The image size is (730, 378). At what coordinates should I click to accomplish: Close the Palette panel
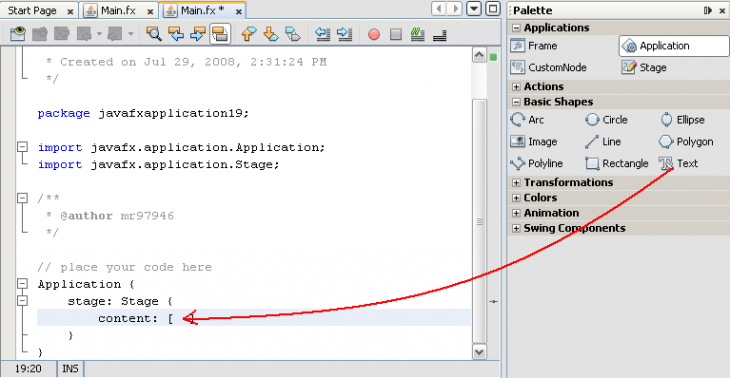coord(723,11)
